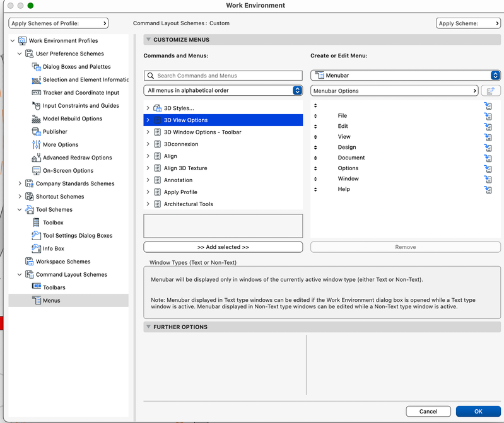Click the Toolbars scheme icon
Screen dimensions: 504x423
tap(37, 287)
